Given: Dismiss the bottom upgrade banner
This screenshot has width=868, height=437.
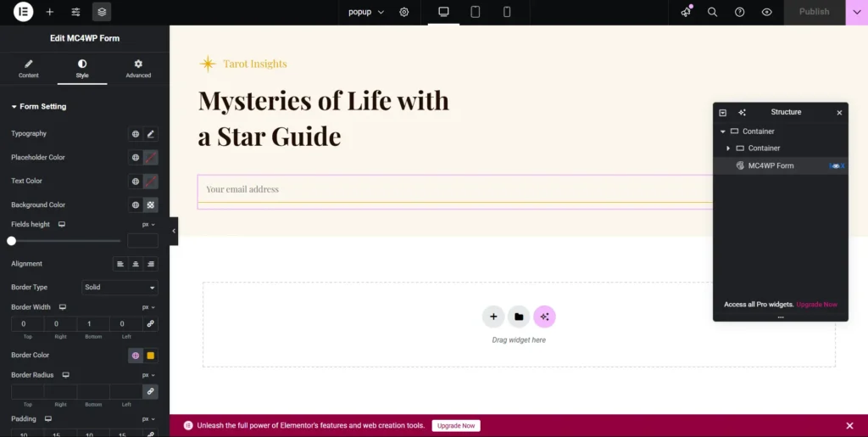Looking at the screenshot, I should pos(849,426).
